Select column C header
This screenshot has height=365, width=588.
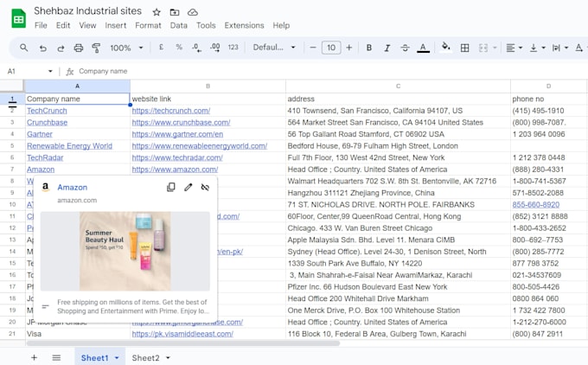point(398,86)
